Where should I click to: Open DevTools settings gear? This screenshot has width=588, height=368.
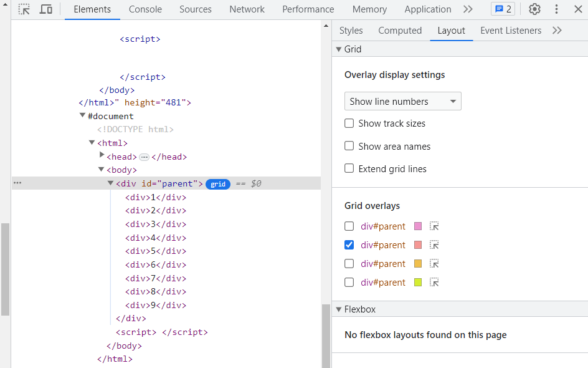click(x=534, y=9)
